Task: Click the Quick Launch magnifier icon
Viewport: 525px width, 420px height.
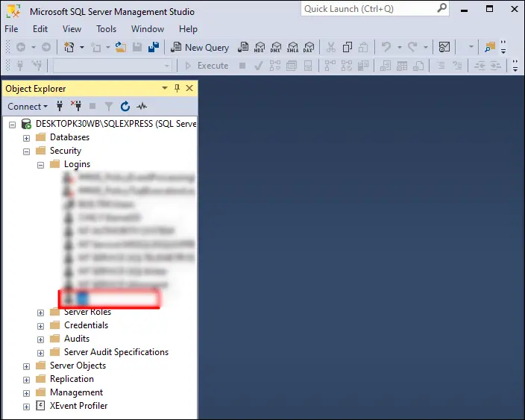Action: [442, 8]
